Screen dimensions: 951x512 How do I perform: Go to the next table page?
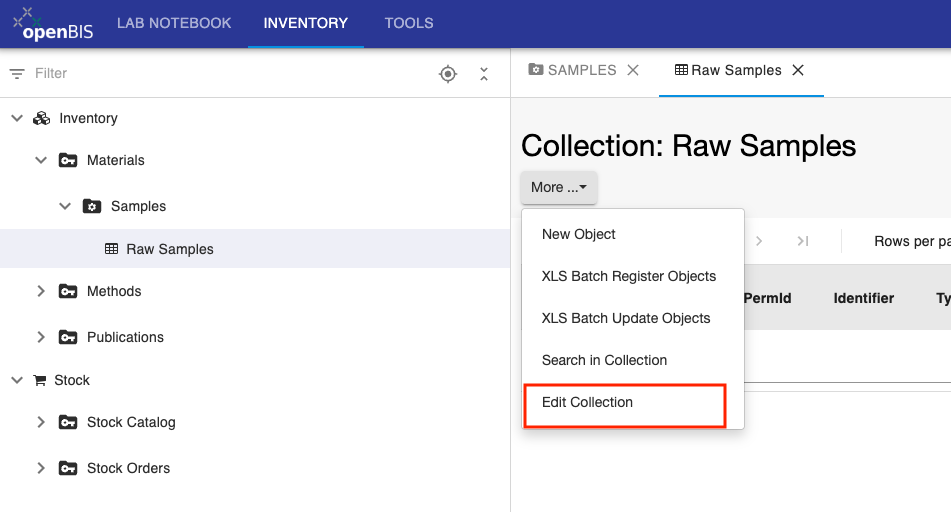pyautogui.click(x=759, y=241)
